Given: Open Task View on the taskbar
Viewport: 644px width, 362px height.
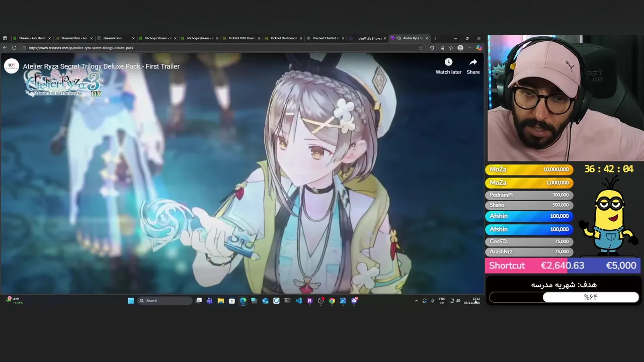Looking at the screenshot, I should 199,301.
